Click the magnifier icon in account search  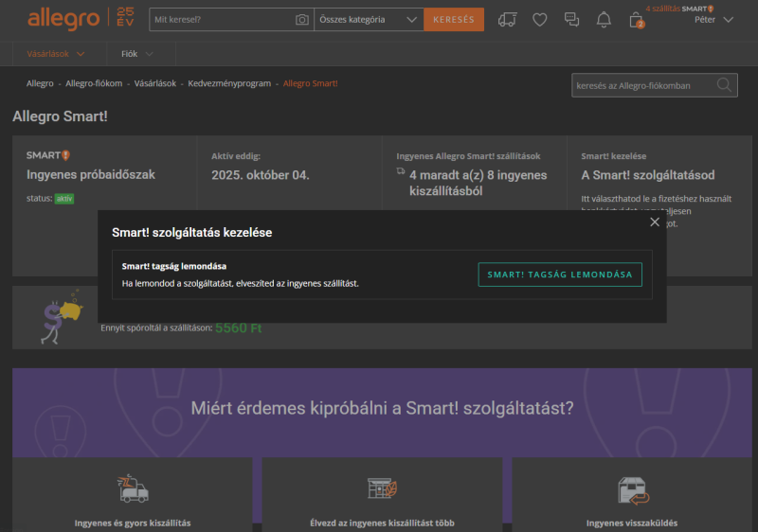724,85
